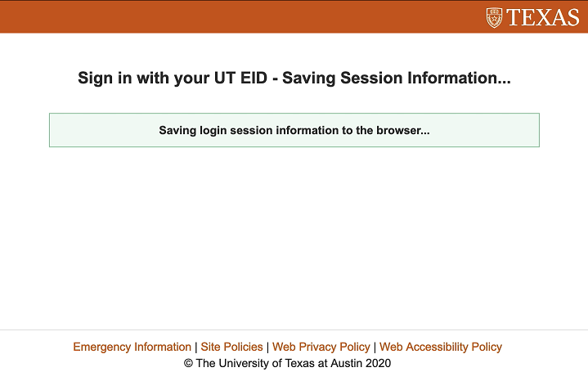Click the horizontal divider above the footer
The height and width of the screenshot is (390, 588).
(294, 329)
